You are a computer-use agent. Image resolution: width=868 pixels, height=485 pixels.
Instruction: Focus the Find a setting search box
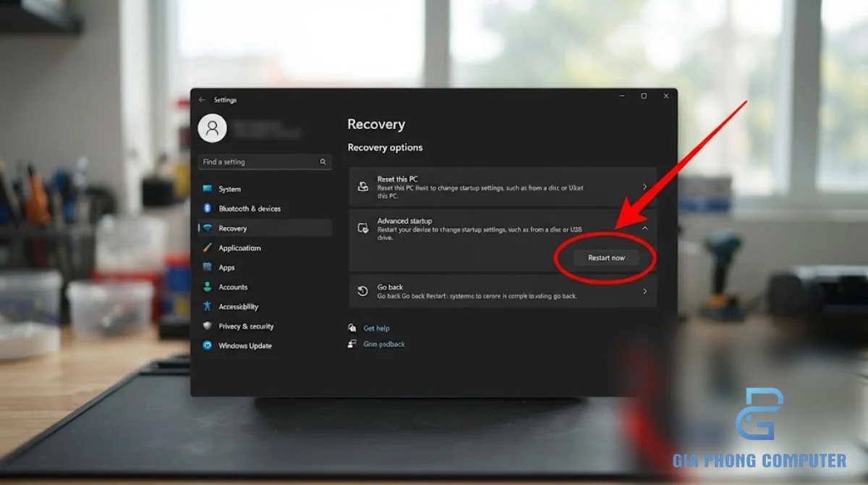click(x=265, y=162)
